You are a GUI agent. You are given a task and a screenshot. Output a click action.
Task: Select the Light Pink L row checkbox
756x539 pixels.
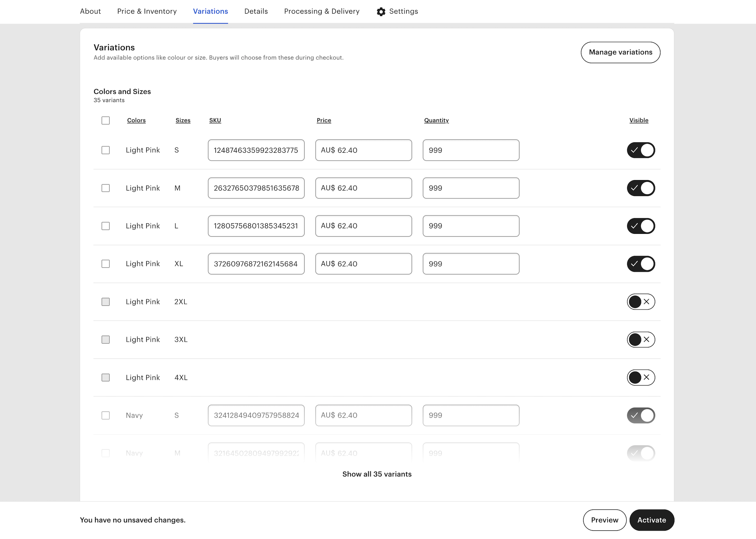(x=105, y=226)
